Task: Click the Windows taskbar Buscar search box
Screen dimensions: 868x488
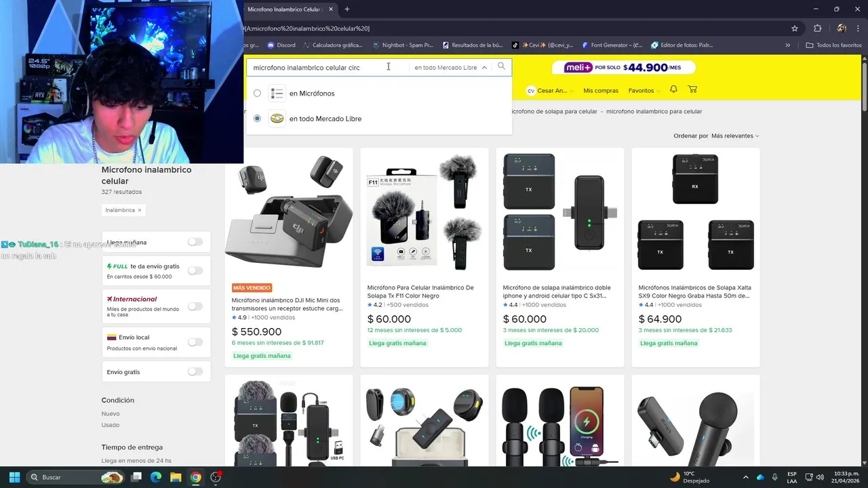Action: [x=75, y=477]
